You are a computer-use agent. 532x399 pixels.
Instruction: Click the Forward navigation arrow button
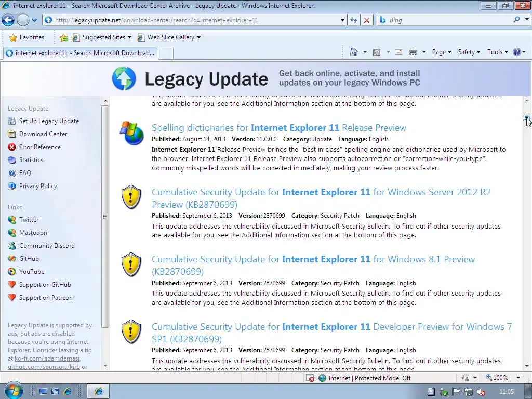(x=23, y=20)
